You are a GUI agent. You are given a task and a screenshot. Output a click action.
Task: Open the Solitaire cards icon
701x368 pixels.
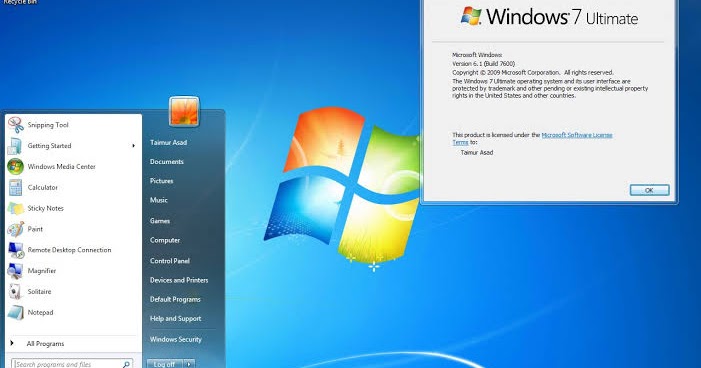[15, 292]
